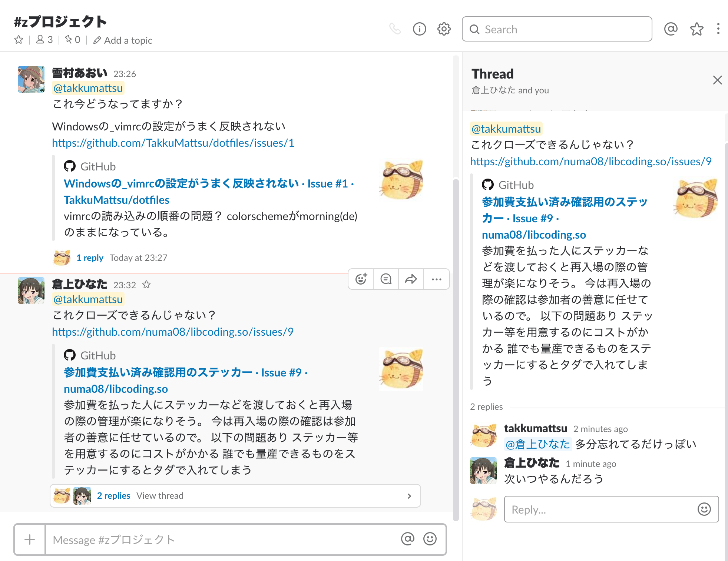
Task: Open more message actions ellipsis
Action: [436, 279]
